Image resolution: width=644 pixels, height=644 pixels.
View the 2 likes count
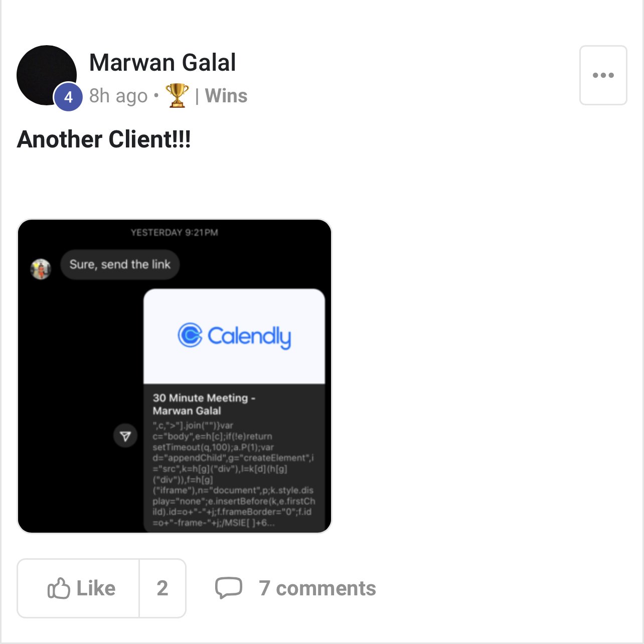coord(162,588)
